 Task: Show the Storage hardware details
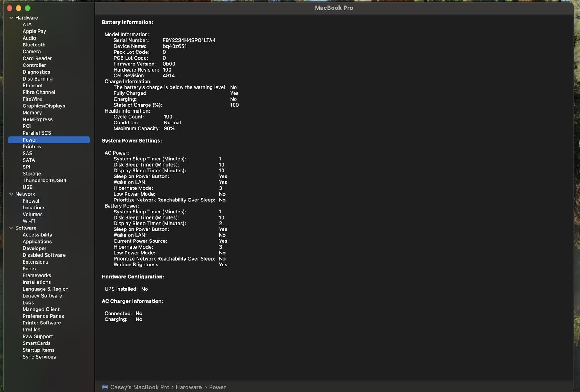click(32, 174)
